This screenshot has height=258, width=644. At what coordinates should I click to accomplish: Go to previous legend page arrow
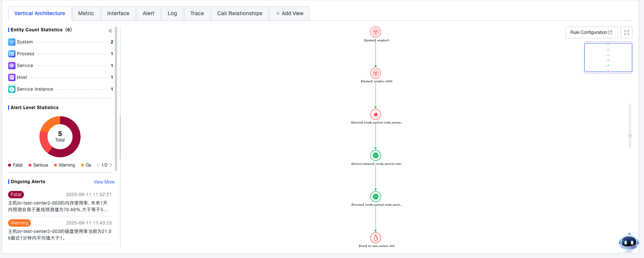pyautogui.click(x=98, y=165)
